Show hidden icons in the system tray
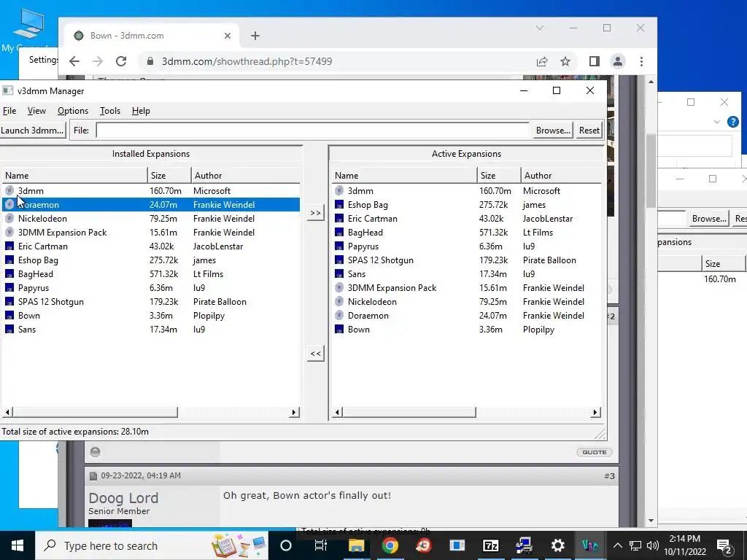Screen dimensions: 747x560 coord(617,545)
